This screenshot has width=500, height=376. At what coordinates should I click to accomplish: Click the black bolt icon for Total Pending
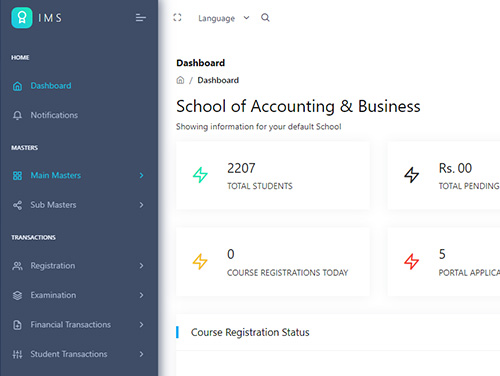tap(412, 175)
